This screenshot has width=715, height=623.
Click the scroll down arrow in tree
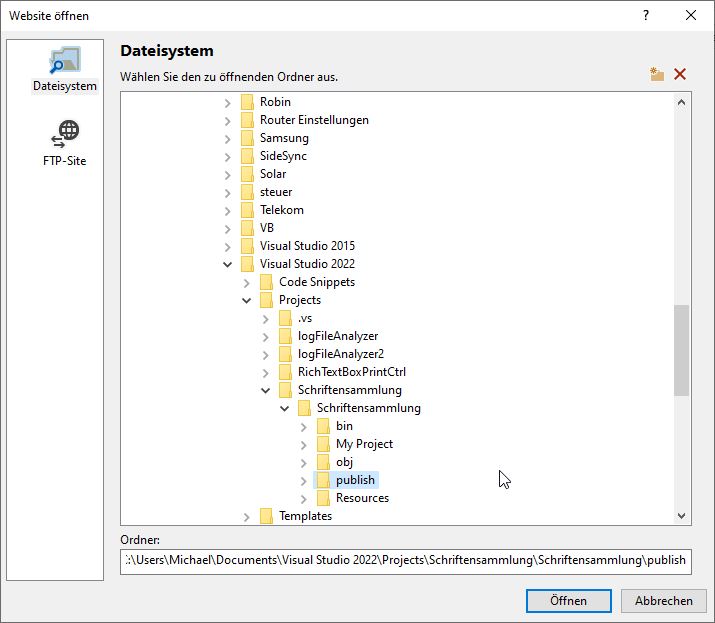(x=682, y=516)
